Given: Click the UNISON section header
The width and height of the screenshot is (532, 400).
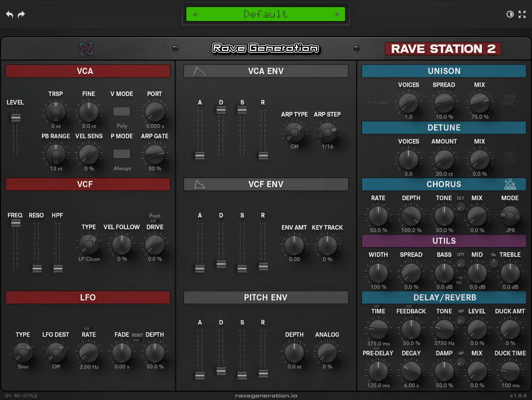Looking at the screenshot, I should [444, 71].
